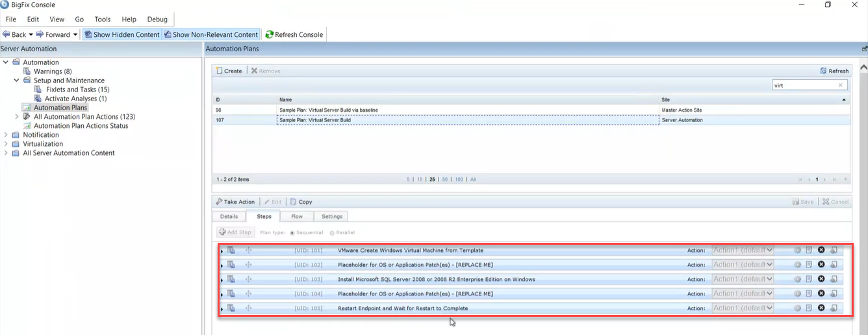This screenshot has height=335, width=868.
Task: Click the gear icon on step UID 104
Action: tap(797, 293)
